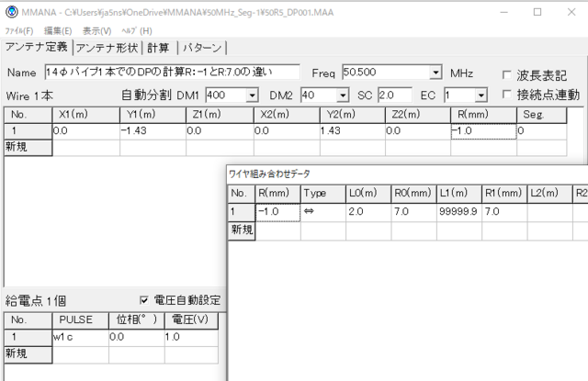Image resolution: width=588 pixels, height=381 pixels.
Task: Switch to the アンテナ形状 tab
Action: click(x=108, y=48)
